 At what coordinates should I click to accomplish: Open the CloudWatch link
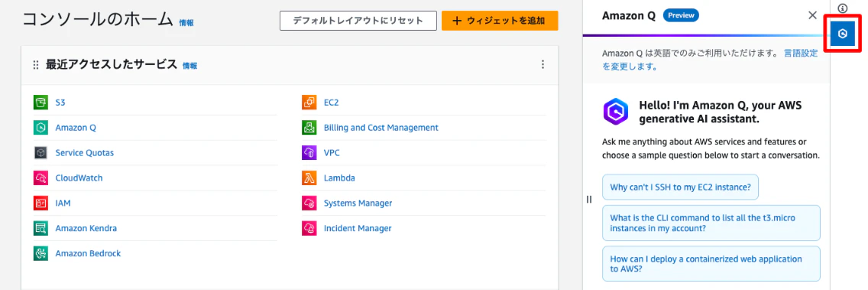coord(79,178)
